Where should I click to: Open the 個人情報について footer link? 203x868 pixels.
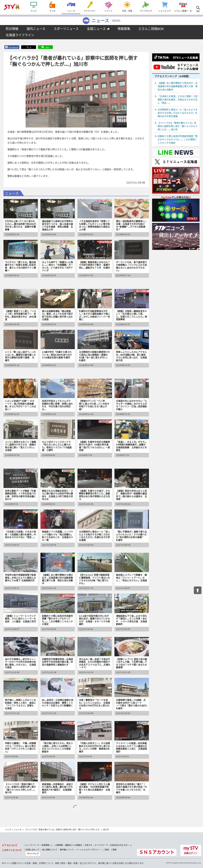click(x=49, y=849)
